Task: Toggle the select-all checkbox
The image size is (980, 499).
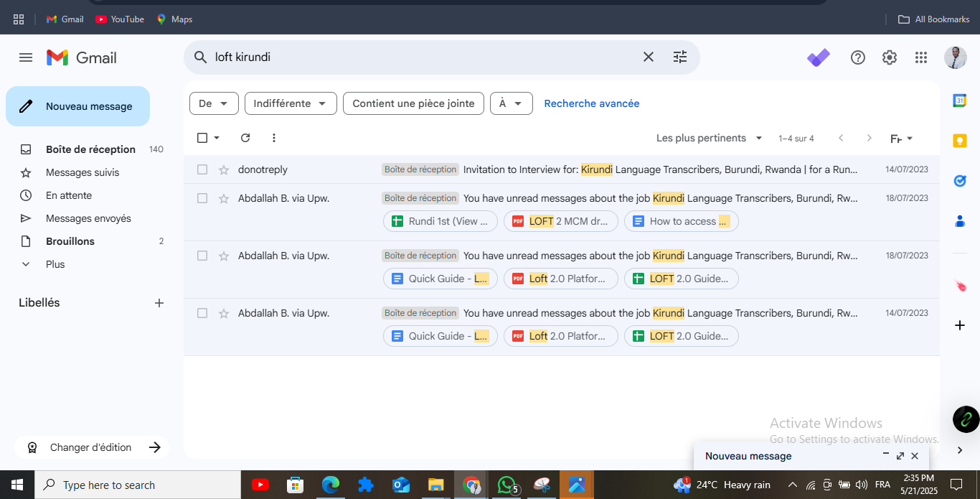Action: click(x=202, y=138)
